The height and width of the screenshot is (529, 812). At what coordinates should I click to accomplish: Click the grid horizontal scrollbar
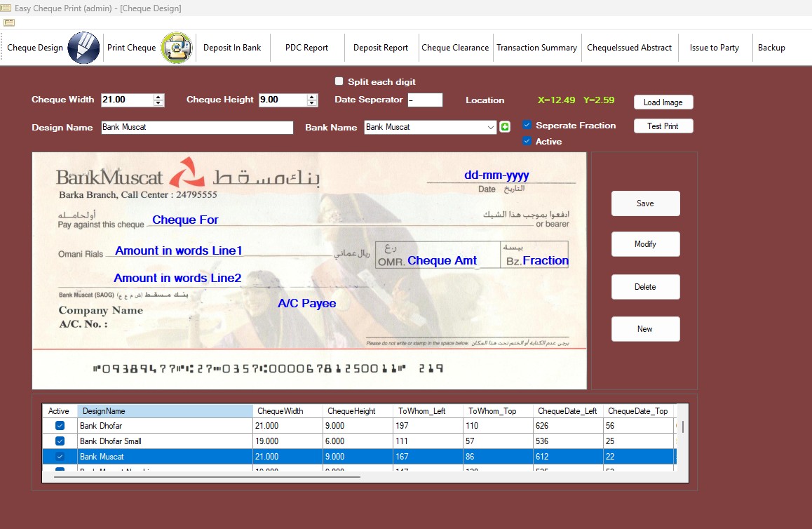point(207,476)
